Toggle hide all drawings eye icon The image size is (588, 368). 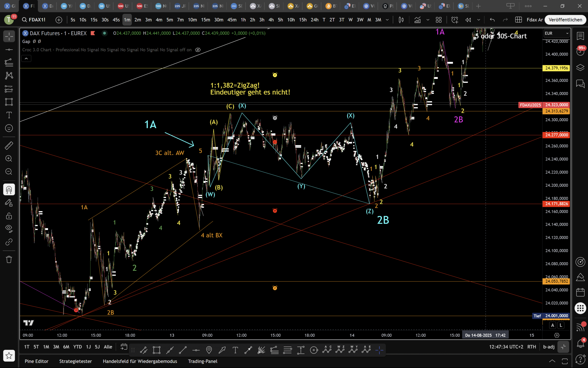[x=9, y=228]
